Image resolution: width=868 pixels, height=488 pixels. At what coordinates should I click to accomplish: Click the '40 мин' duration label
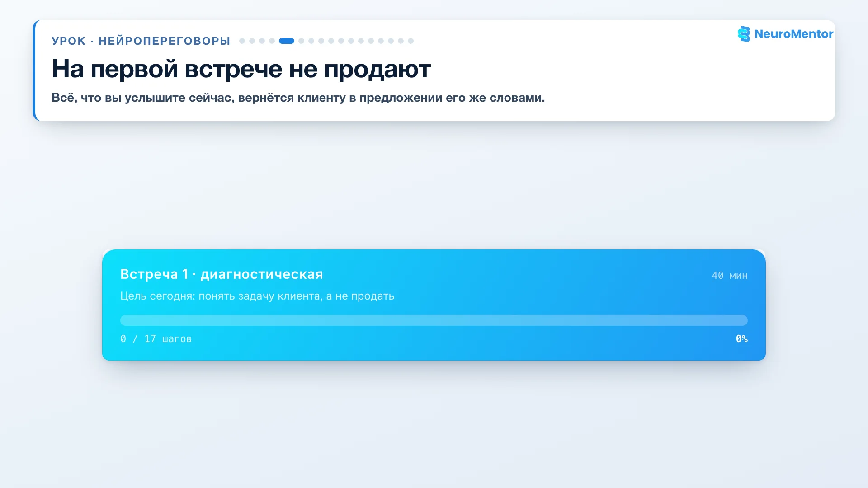730,276
